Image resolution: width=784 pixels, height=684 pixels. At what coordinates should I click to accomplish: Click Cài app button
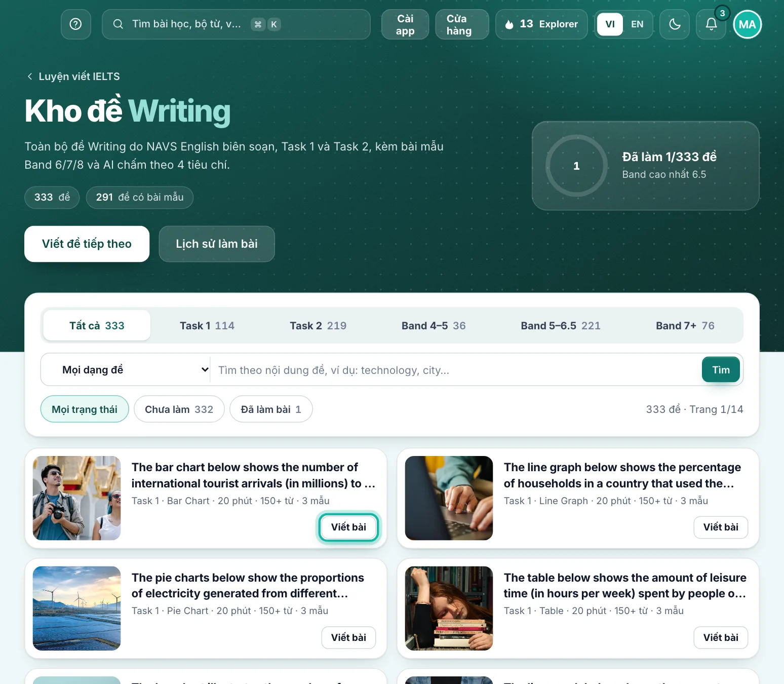405,24
